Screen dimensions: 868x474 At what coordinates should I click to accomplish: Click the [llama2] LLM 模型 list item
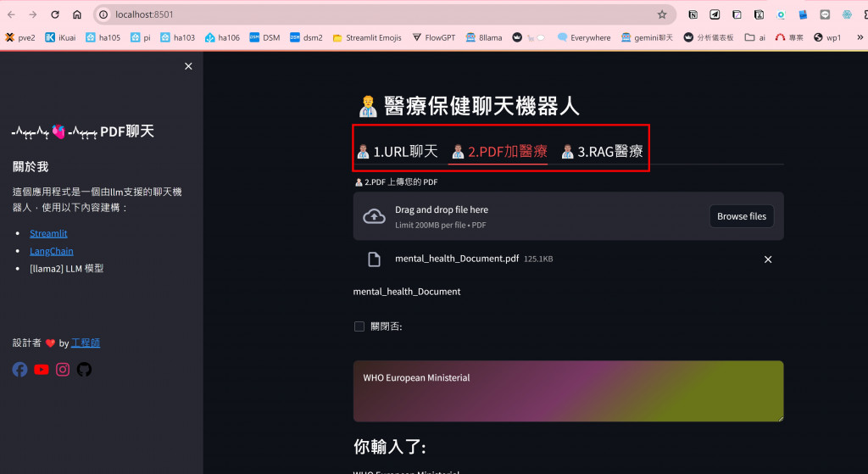coord(66,269)
